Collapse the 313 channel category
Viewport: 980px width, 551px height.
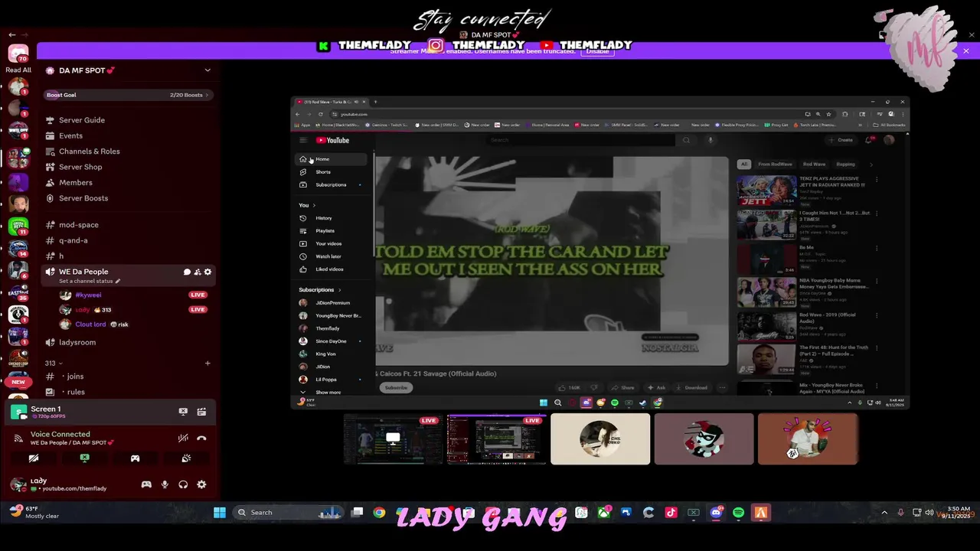click(54, 364)
